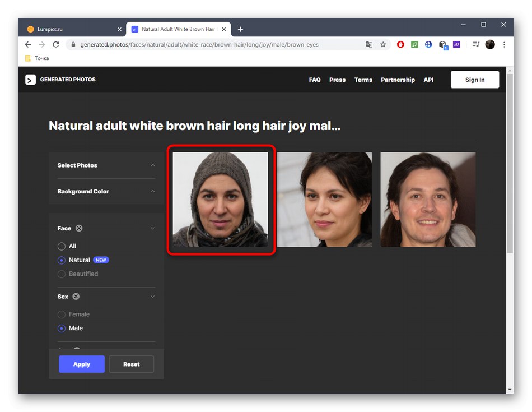Open the media control playlist icon

(x=475, y=45)
